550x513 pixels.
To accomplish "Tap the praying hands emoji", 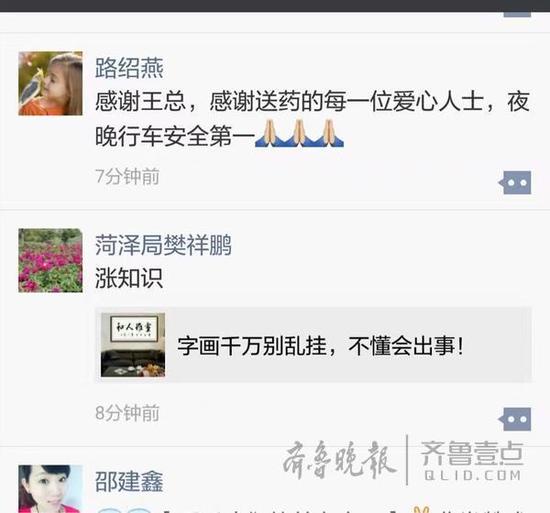I will pos(299,133).
